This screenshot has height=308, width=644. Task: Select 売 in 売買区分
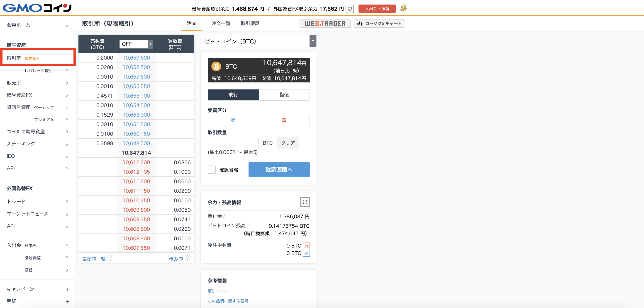pyautogui.click(x=233, y=120)
